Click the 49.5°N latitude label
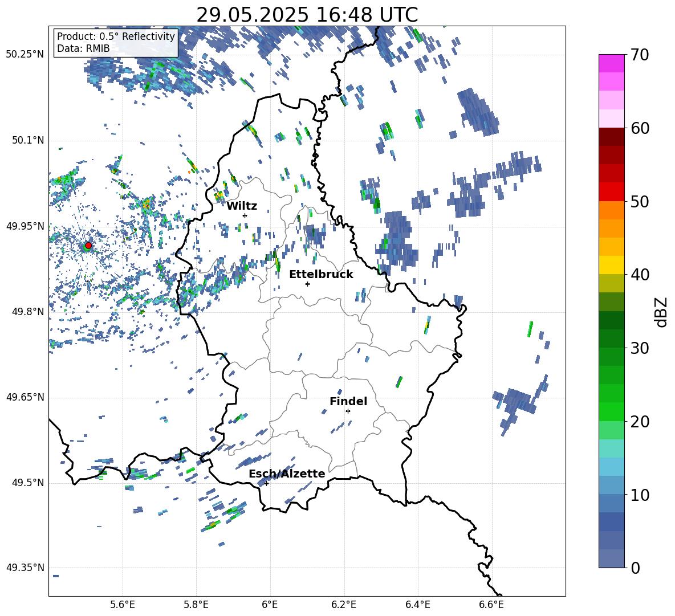 click(28, 483)
